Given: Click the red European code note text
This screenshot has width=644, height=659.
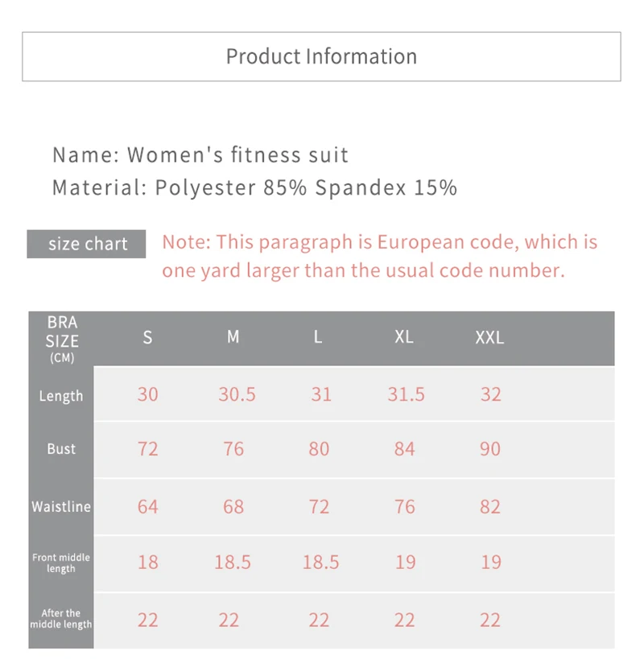Looking at the screenshot, I should [x=380, y=256].
